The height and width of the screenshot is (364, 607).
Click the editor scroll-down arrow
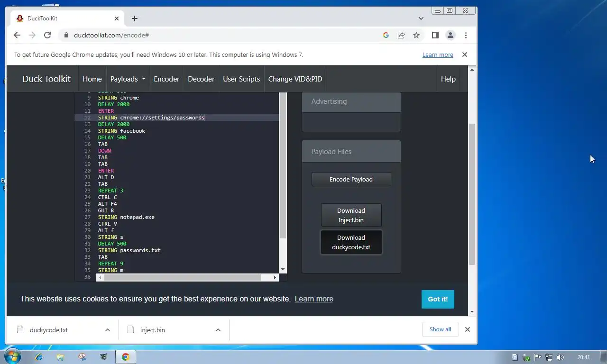[x=283, y=269]
